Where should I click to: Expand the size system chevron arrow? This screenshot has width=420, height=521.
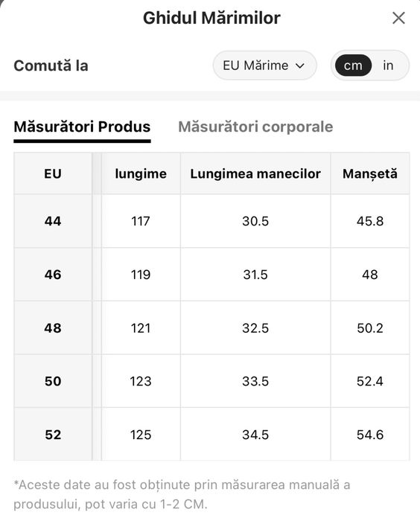[x=300, y=65]
